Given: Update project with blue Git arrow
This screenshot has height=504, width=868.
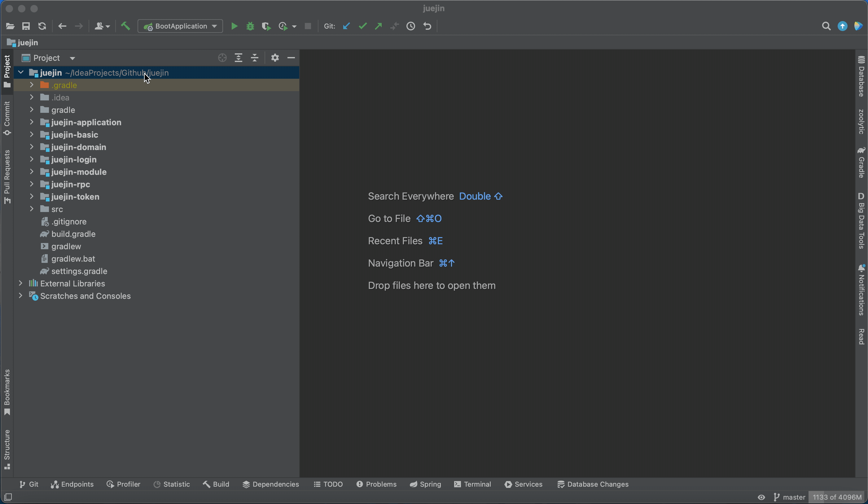Looking at the screenshot, I should (347, 26).
